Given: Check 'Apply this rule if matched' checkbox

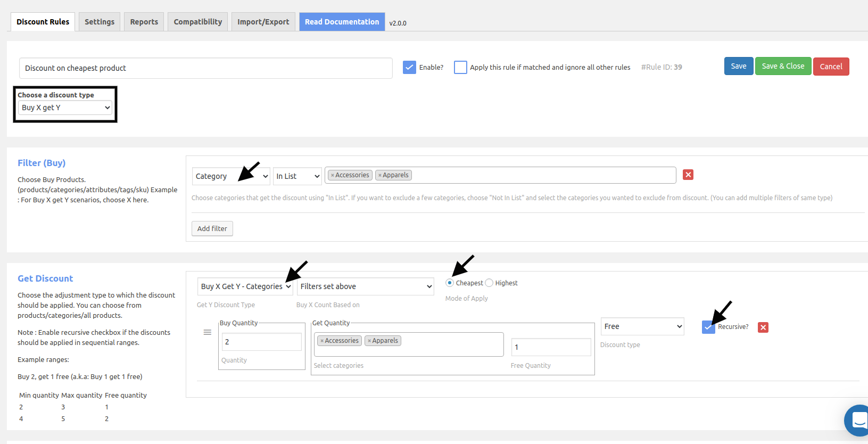Looking at the screenshot, I should [x=460, y=67].
